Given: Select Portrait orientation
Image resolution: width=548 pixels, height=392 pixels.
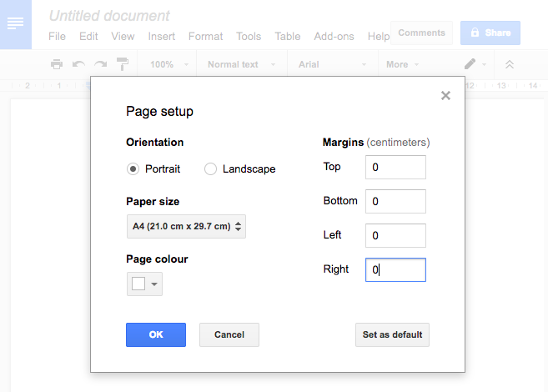Looking at the screenshot, I should (133, 169).
